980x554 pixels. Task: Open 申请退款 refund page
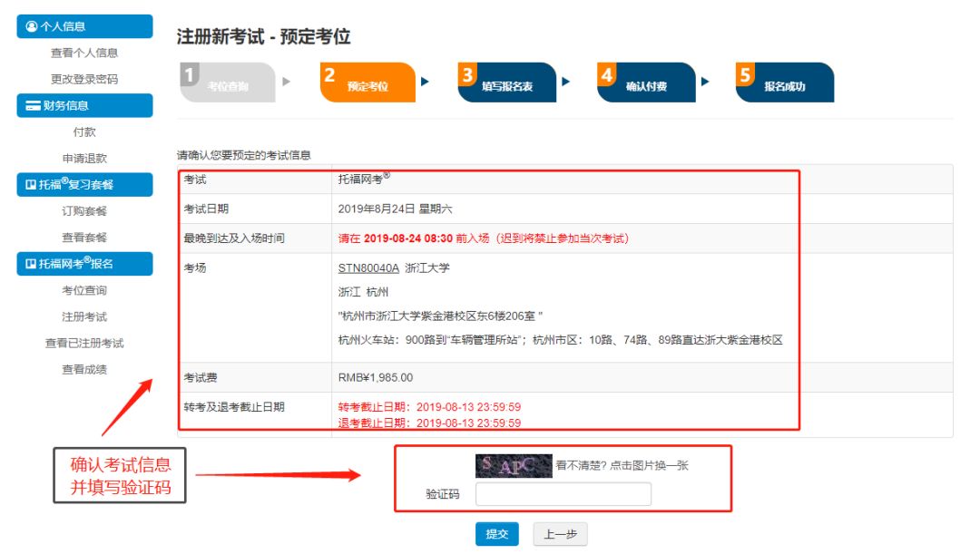tap(84, 159)
